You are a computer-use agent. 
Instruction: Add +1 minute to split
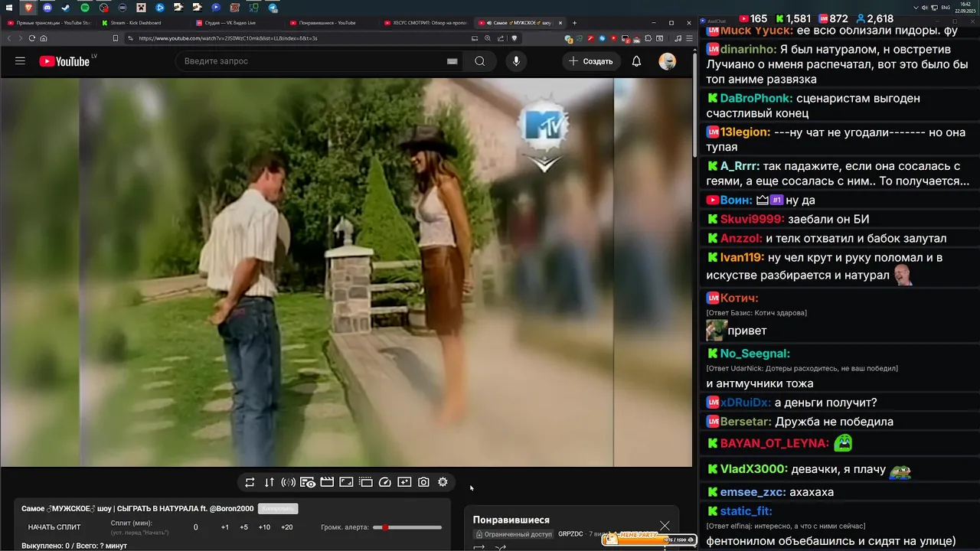224,527
